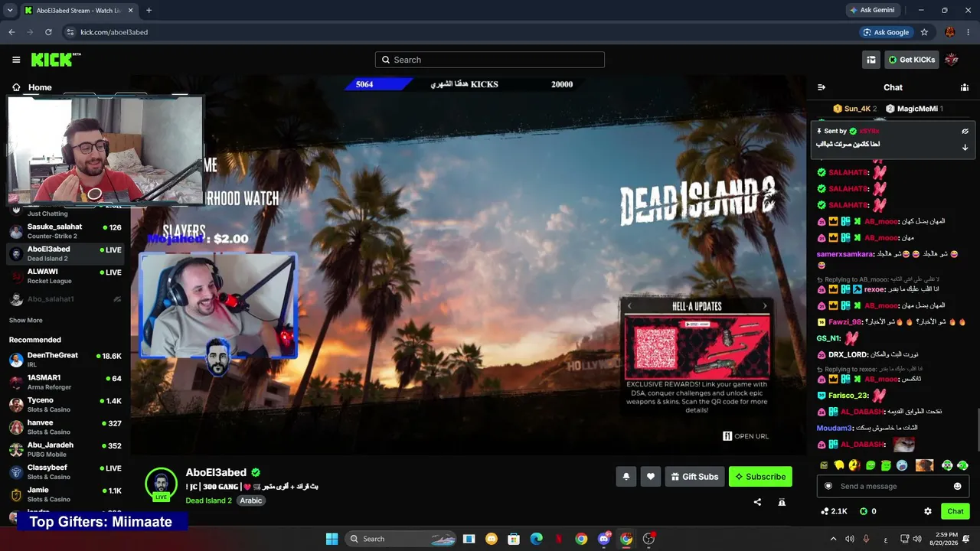Click the Sun_4K top gifter badge
Screen dimensions: 980x551
854,109
